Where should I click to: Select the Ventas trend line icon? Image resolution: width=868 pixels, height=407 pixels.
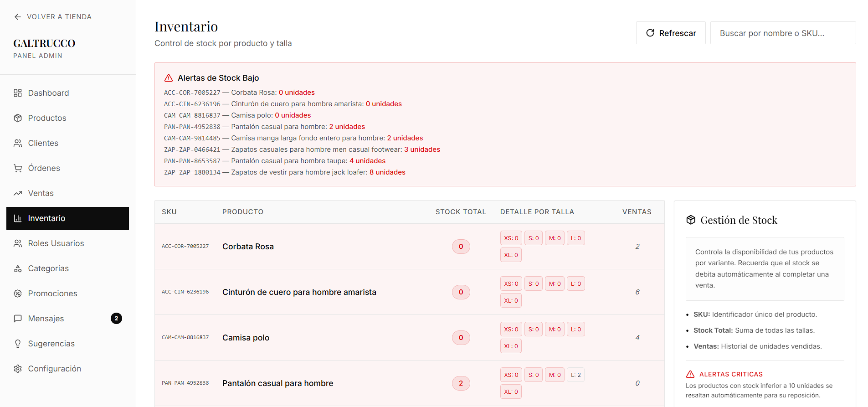(x=18, y=193)
